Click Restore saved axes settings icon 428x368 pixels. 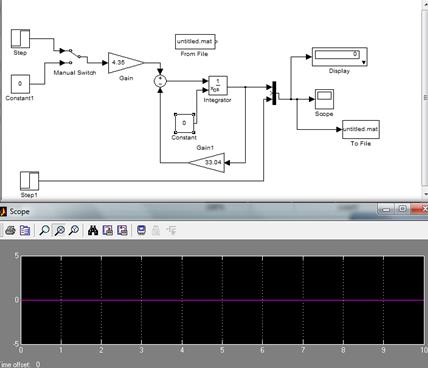pos(122,230)
